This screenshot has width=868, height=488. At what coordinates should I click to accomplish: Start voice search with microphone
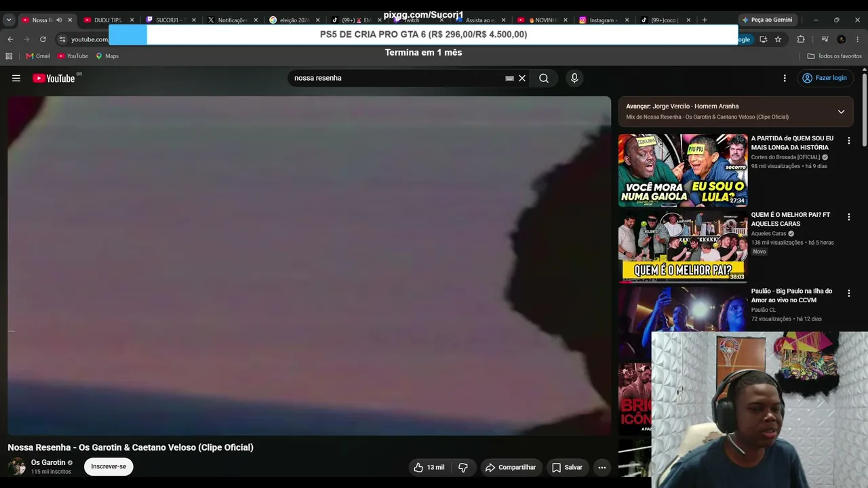(x=574, y=78)
